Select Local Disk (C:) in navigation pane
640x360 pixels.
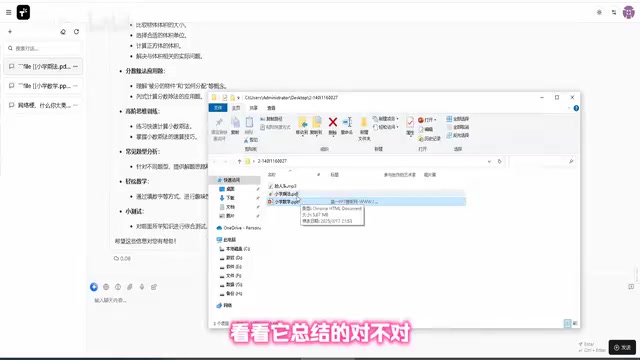pyautogui.click(x=235, y=249)
